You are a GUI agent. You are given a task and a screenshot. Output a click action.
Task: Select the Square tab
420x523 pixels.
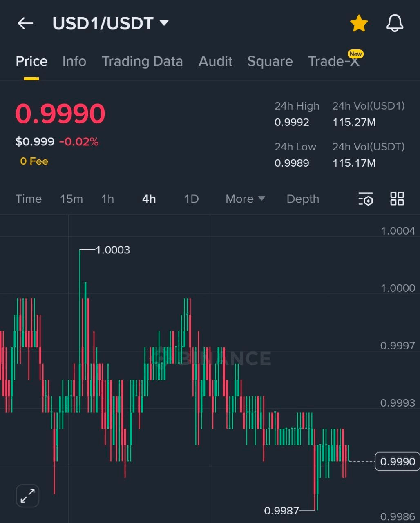pyautogui.click(x=270, y=61)
